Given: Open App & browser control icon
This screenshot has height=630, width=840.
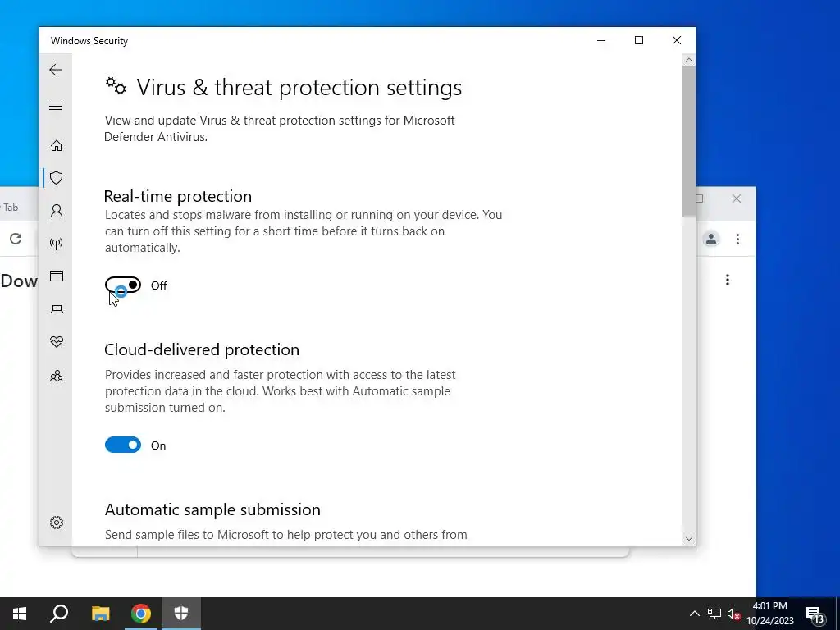Looking at the screenshot, I should click(x=57, y=276).
